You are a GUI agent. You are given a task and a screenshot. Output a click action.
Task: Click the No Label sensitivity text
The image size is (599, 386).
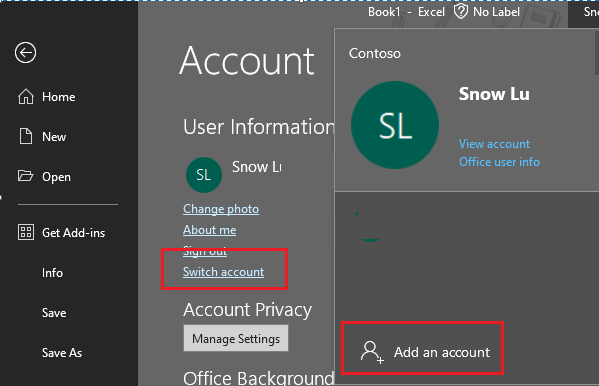click(496, 12)
